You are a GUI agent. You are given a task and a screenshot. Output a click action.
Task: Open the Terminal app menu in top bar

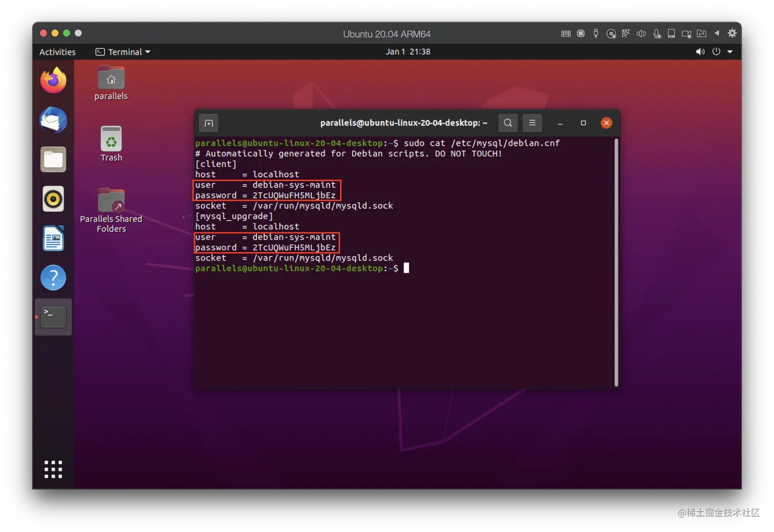point(123,52)
